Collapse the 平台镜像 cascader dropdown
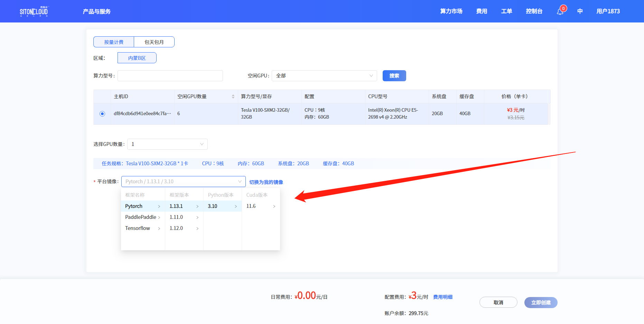The image size is (644, 324). point(240,182)
